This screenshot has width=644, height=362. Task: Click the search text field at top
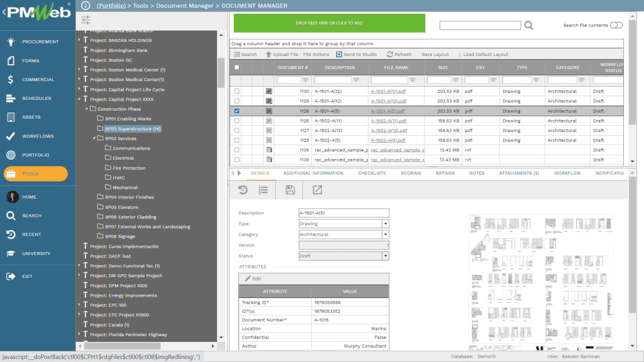coord(480,25)
